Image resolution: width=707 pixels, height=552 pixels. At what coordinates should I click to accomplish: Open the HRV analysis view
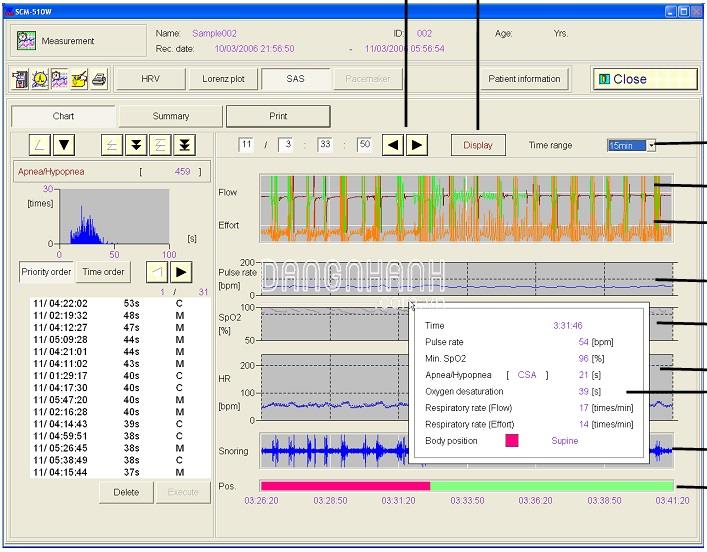151,79
